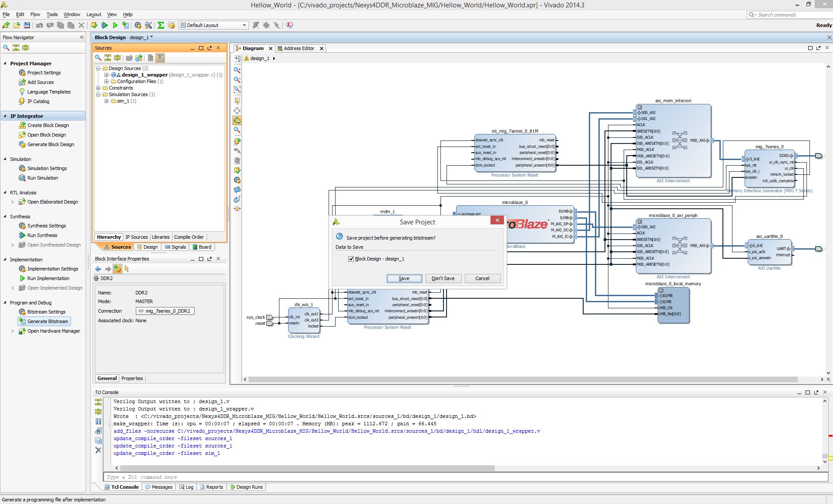Expand the design_1_wrapper tree node
The image size is (833, 504).
106,75
